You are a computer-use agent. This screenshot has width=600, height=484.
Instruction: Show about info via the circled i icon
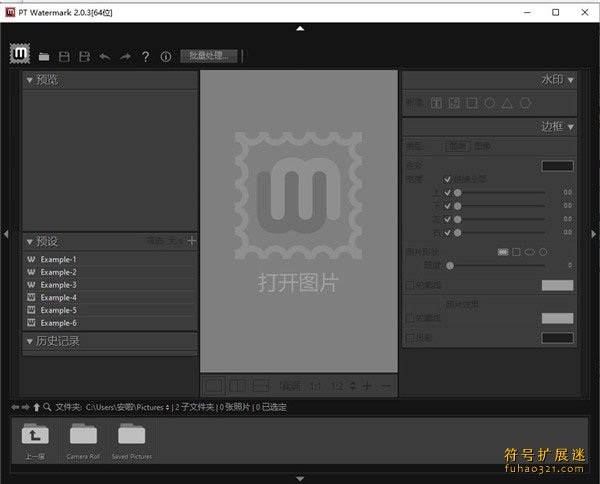point(166,57)
